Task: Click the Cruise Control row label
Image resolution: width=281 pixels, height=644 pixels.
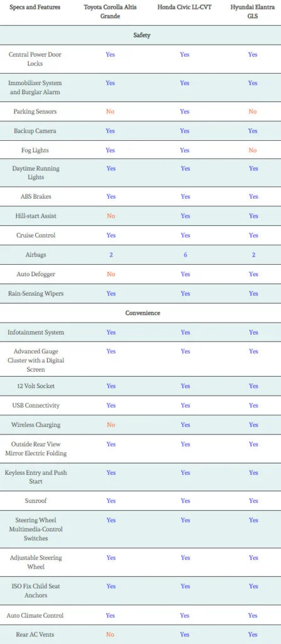Action: [x=36, y=235]
